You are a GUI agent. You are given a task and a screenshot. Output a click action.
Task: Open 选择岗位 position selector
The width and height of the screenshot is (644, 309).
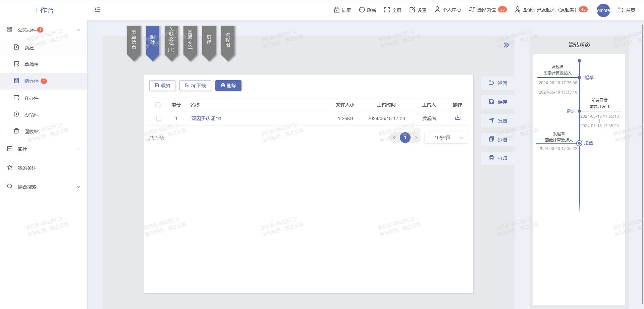click(x=488, y=10)
